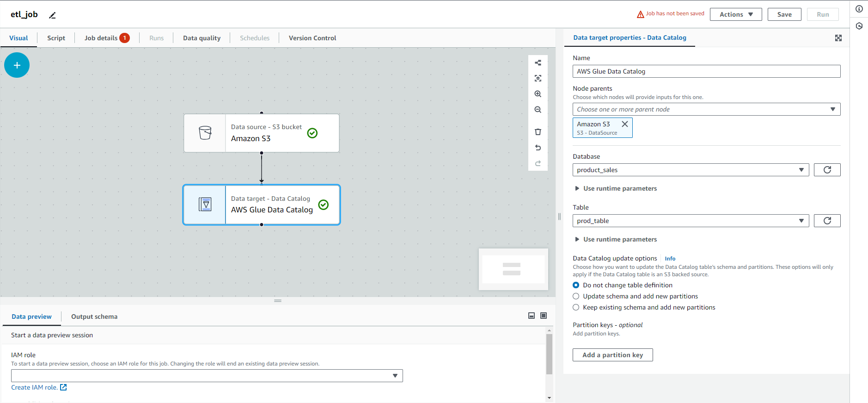
Task: Click the horizontal panel resize handle
Action: (278, 301)
